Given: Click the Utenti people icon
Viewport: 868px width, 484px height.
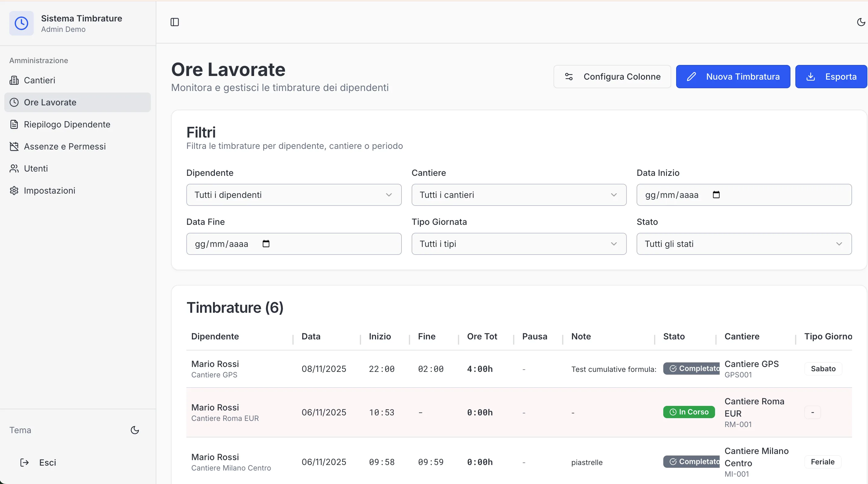Looking at the screenshot, I should pyautogui.click(x=14, y=168).
